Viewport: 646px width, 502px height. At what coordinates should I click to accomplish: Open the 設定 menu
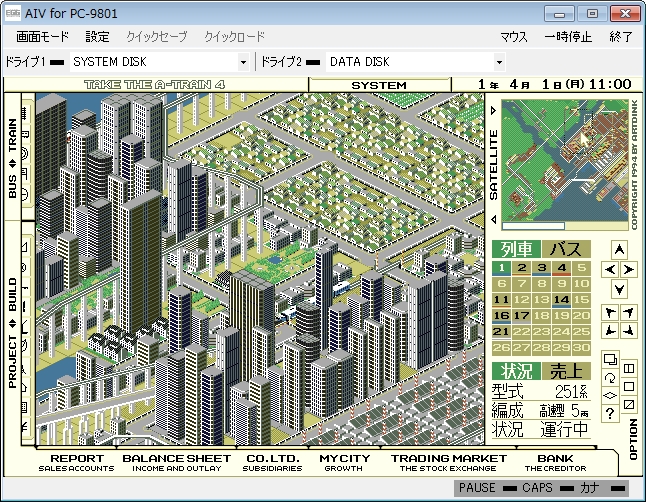[x=97, y=37]
